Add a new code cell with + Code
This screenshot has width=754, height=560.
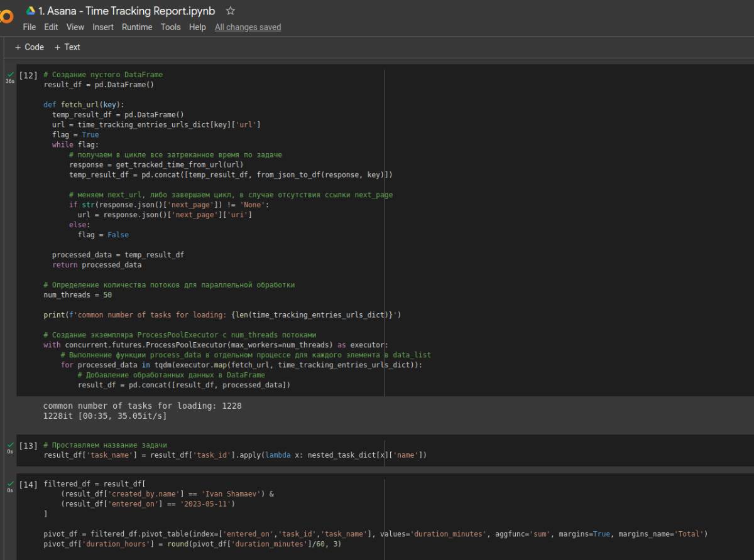point(30,47)
